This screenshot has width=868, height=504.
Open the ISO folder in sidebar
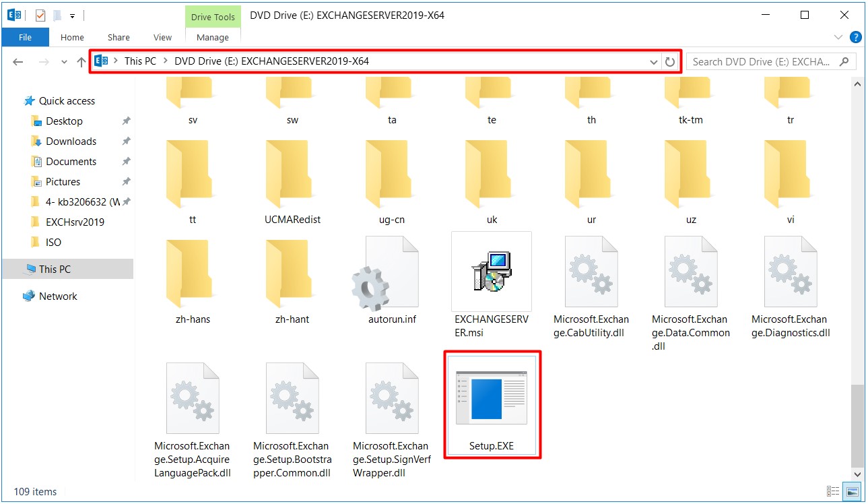53,243
